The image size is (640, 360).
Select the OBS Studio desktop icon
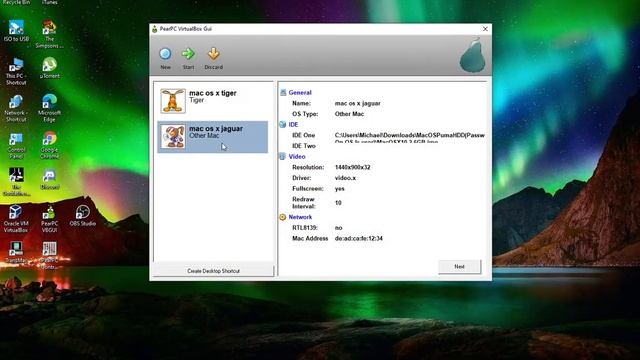[x=82, y=216]
